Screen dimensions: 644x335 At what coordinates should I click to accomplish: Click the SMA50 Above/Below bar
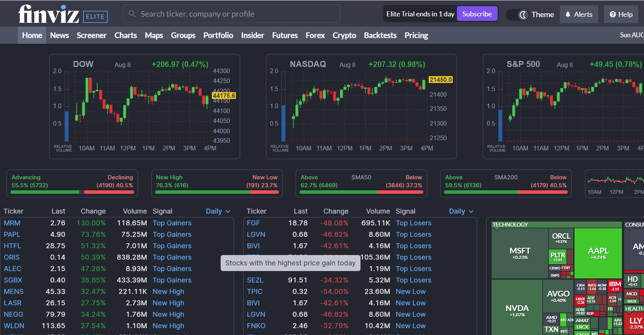[x=361, y=192]
